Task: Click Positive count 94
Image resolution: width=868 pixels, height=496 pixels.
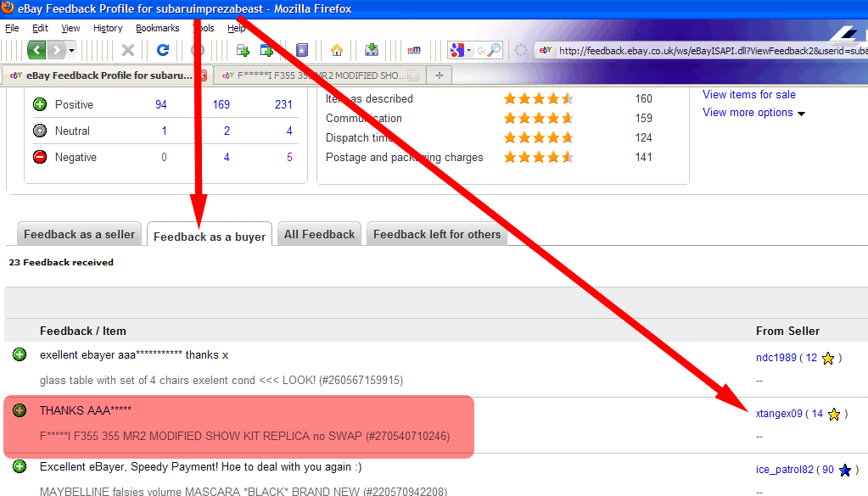Action: 161,104
